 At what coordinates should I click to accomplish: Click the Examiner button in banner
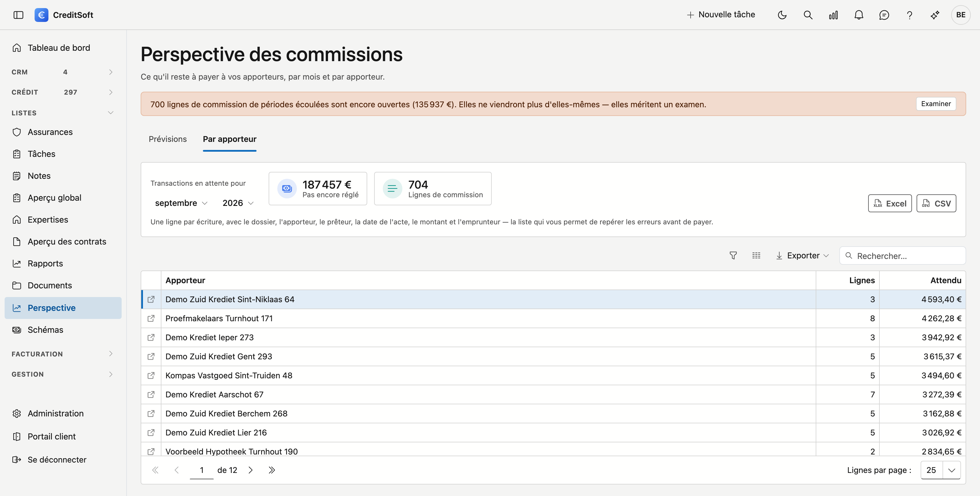tap(936, 104)
